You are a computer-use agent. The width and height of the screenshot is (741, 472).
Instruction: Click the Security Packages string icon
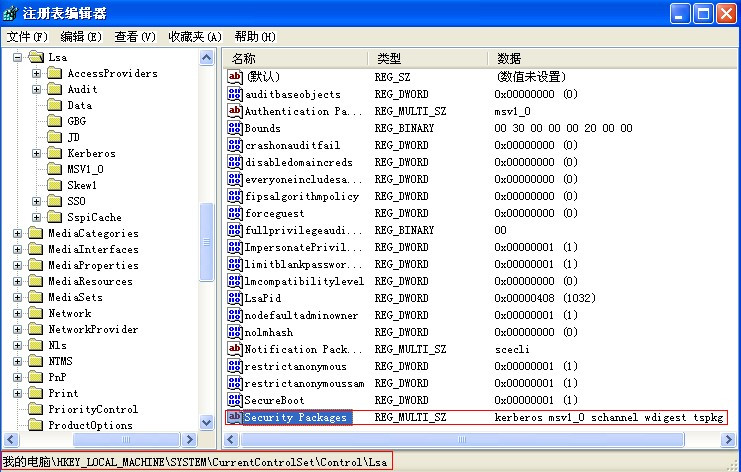pos(235,417)
